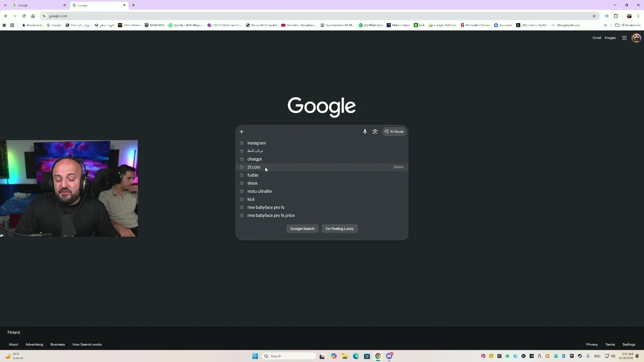Select the 'futbin' search suggestion
The width and height of the screenshot is (644, 362).
pos(322,175)
